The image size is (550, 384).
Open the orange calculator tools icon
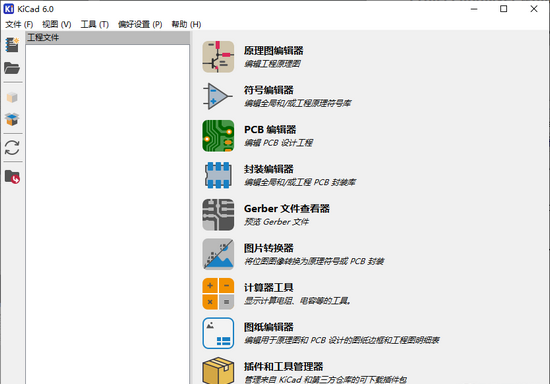218,294
